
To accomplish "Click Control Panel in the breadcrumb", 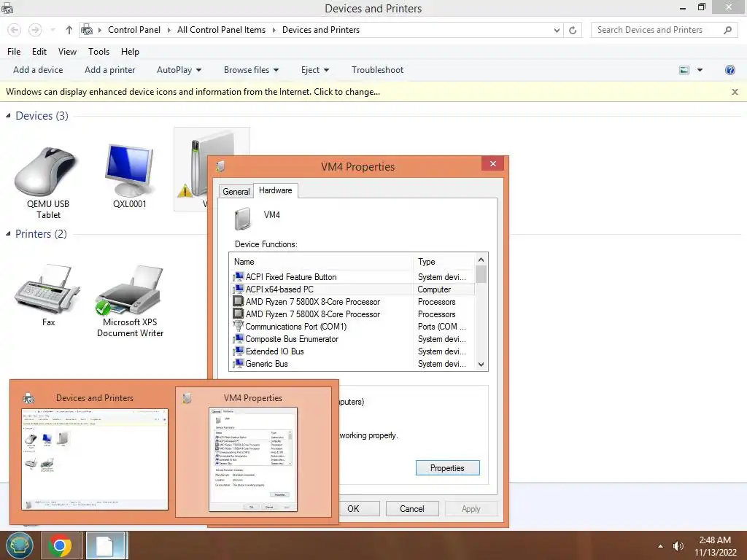I will point(134,30).
